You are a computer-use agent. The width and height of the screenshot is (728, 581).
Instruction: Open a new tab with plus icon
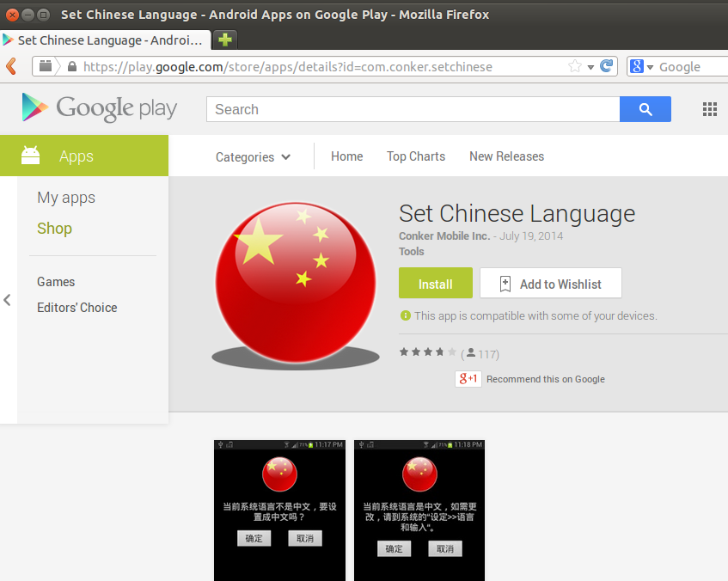(225, 40)
